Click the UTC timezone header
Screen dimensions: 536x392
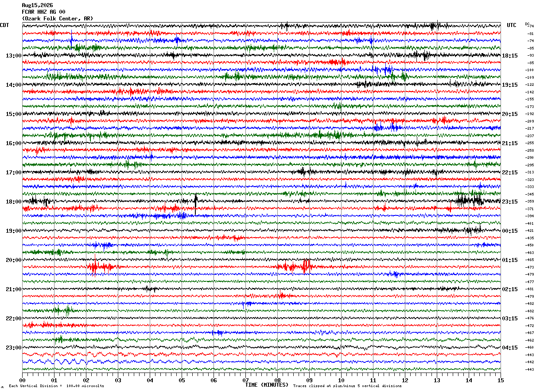512,25
